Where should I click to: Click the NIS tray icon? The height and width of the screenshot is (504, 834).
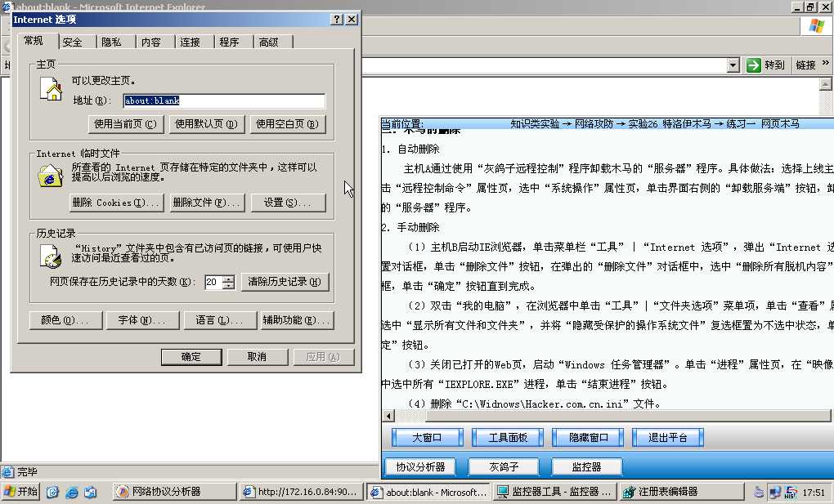[791, 493]
